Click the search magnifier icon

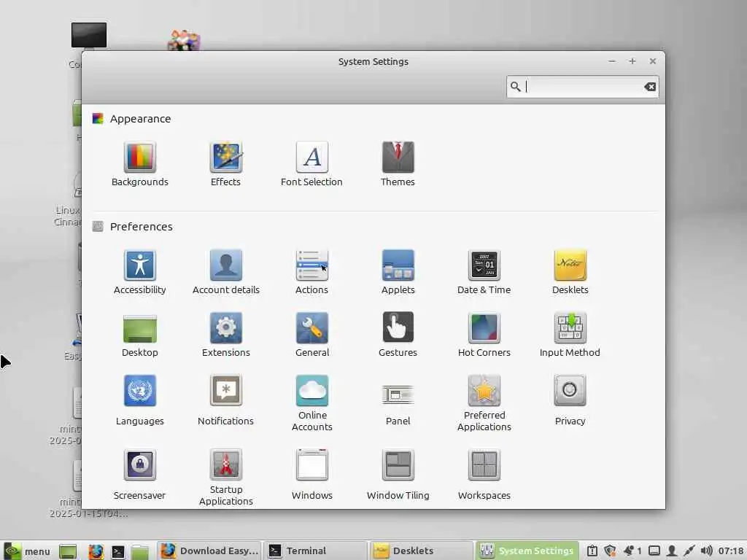515,87
